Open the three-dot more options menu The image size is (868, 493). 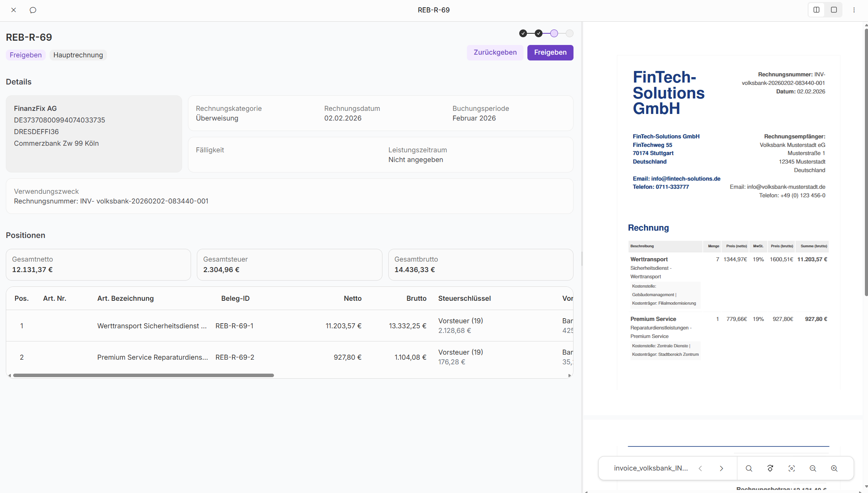[854, 10]
